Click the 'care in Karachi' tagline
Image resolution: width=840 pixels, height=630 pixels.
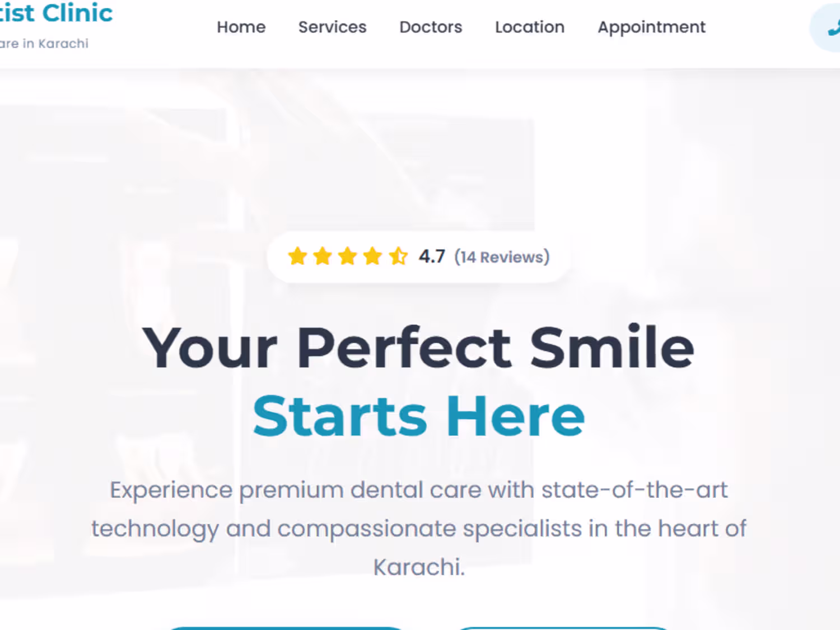coord(44,44)
